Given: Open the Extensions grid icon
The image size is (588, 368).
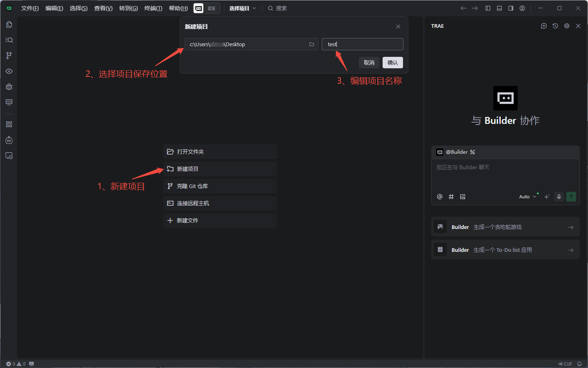Looking at the screenshot, I should (9, 124).
